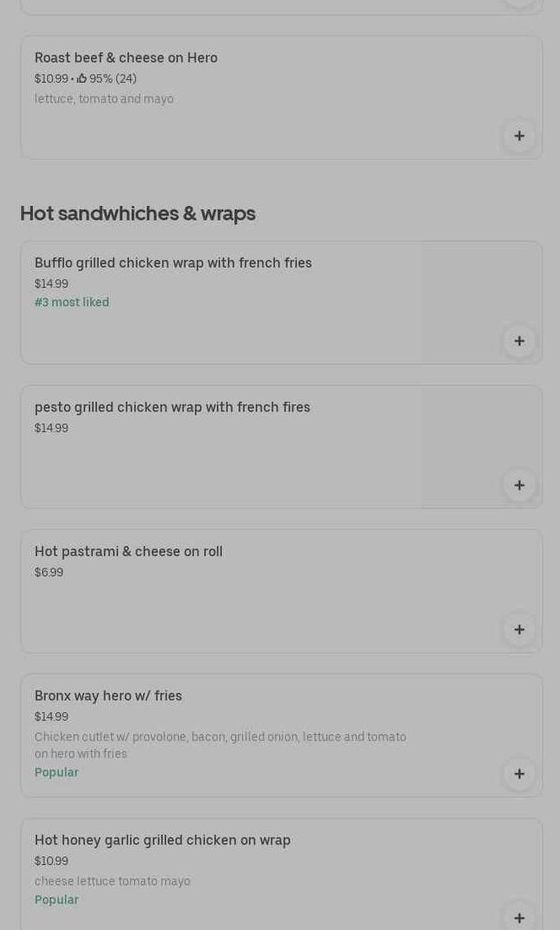
Task: Open Roast beef & cheese on Hero item
Action: [126, 58]
